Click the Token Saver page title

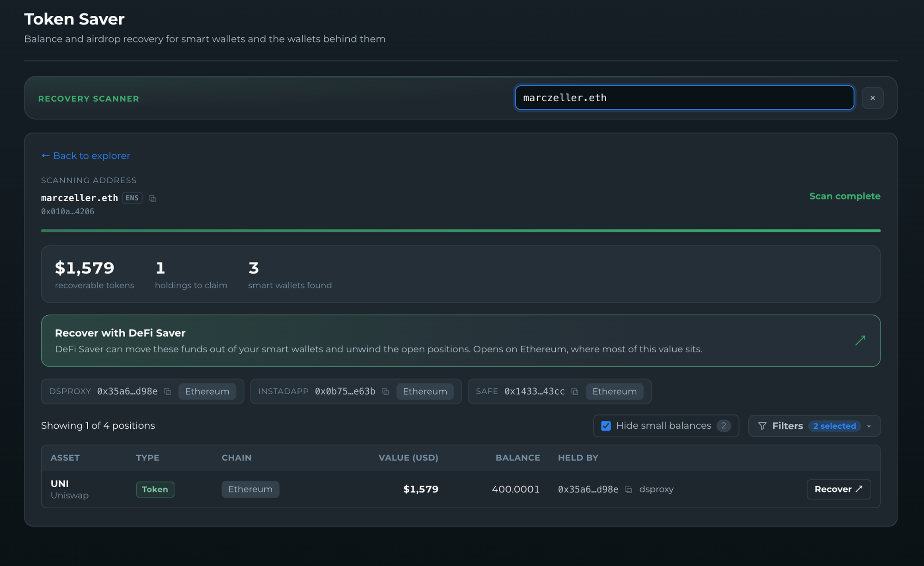pyautogui.click(x=74, y=19)
